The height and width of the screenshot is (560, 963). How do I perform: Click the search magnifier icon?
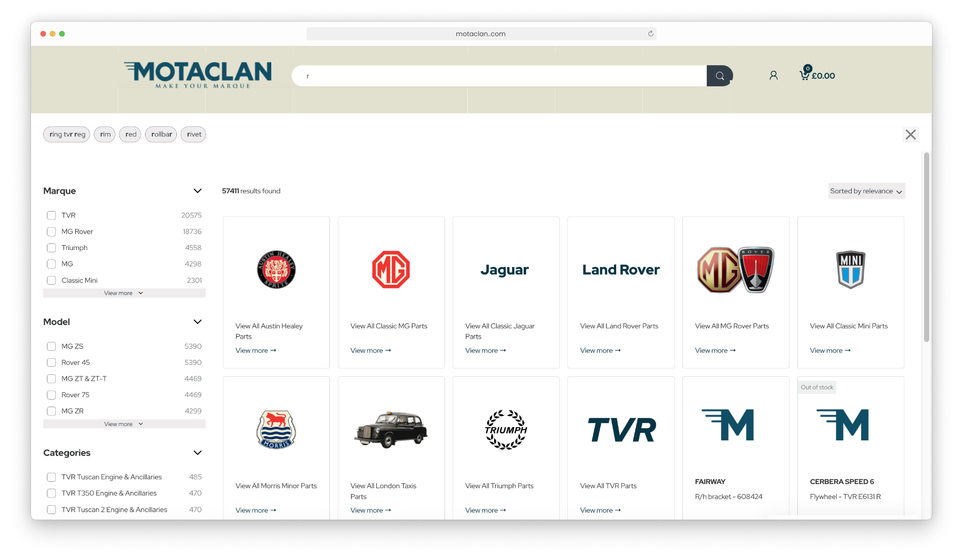tap(719, 76)
